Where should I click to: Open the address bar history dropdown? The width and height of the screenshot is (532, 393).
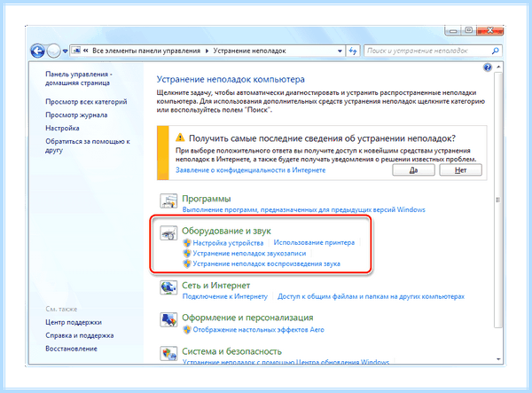[x=340, y=51]
